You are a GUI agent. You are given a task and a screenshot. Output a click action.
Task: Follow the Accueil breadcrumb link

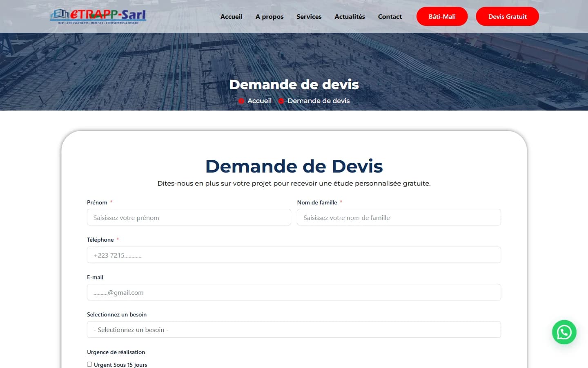pyautogui.click(x=259, y=101)
